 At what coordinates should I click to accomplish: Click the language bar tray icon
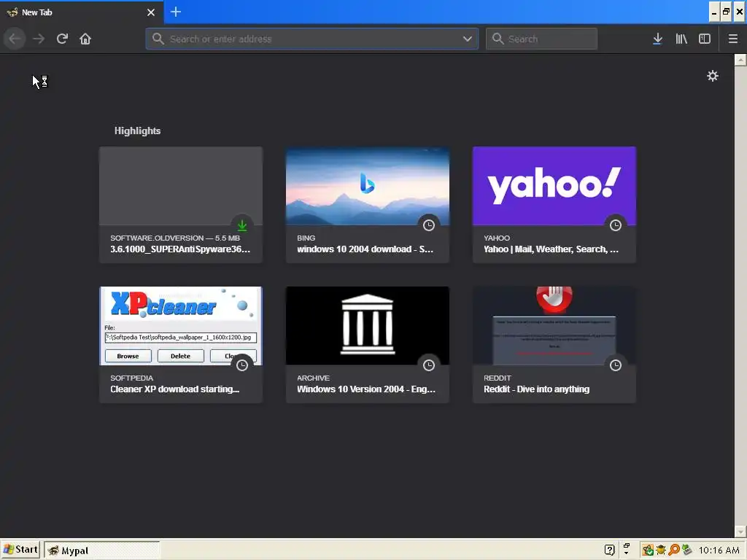627,549
